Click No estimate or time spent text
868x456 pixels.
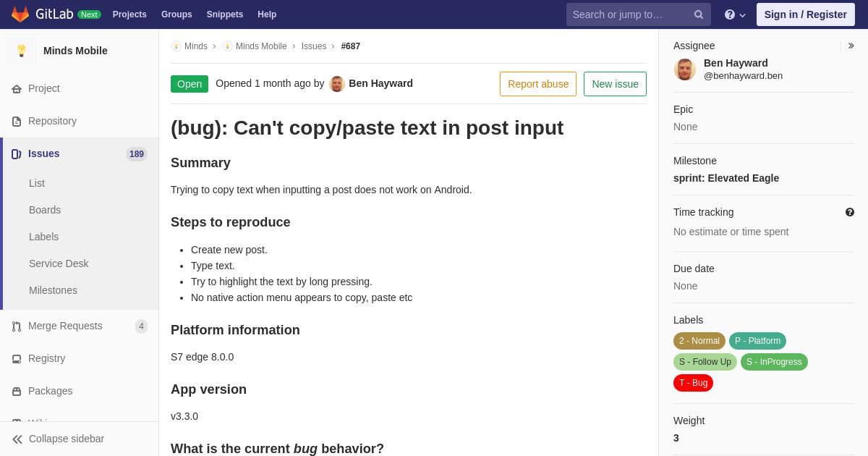[x=731, y=232]
